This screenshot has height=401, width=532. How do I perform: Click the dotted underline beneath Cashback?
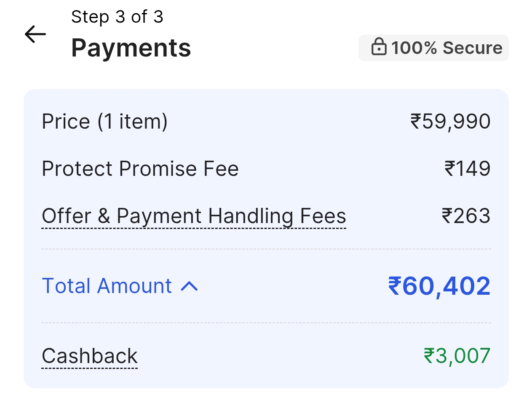[x=90, y=369]
